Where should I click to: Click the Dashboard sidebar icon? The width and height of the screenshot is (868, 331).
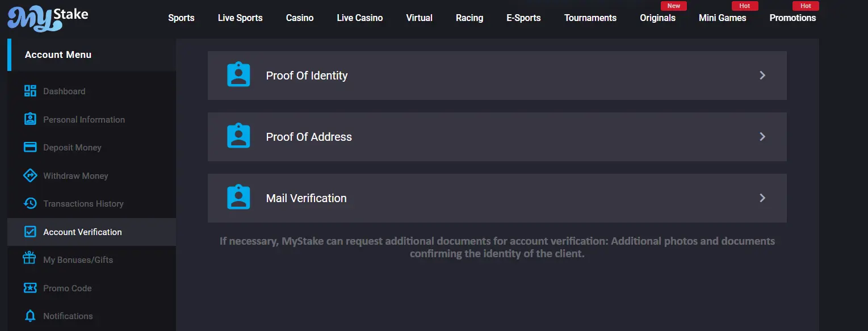click(30, 91)
